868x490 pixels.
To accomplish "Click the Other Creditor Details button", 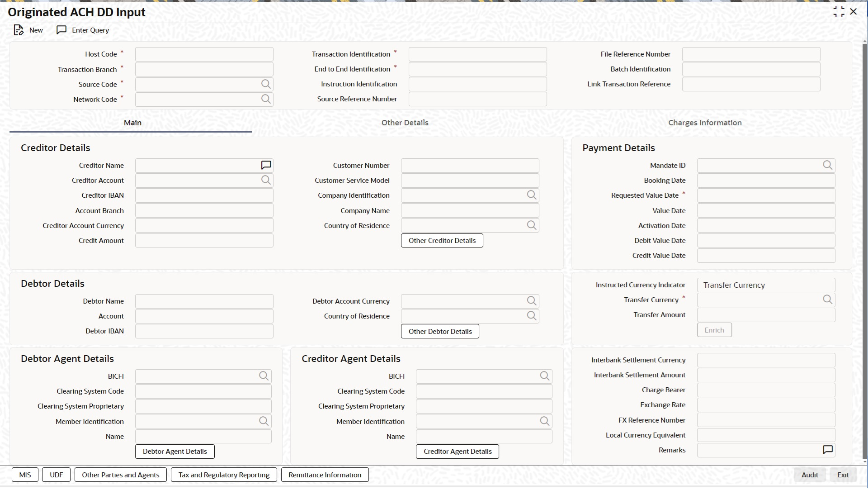I will click(442, 241).
